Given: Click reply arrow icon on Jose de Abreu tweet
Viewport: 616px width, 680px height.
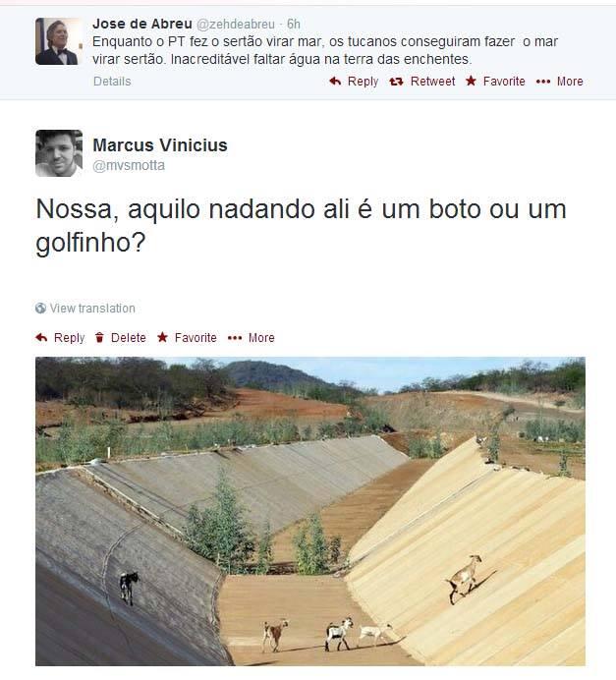Looking at the screenshot, I should point(335,82).
